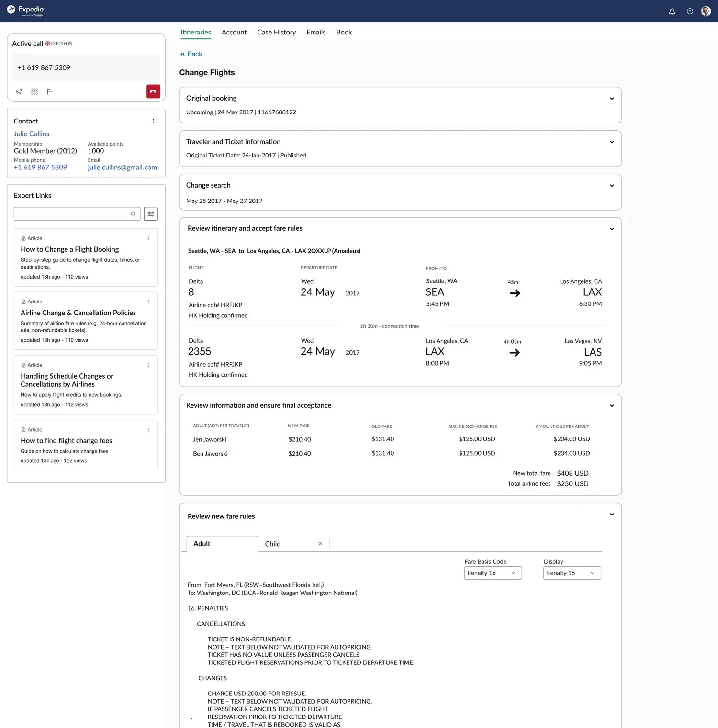Put the active call on hold
Image resolution: width=718 pixels, height=728 pixels.
[x=19, y=91]
